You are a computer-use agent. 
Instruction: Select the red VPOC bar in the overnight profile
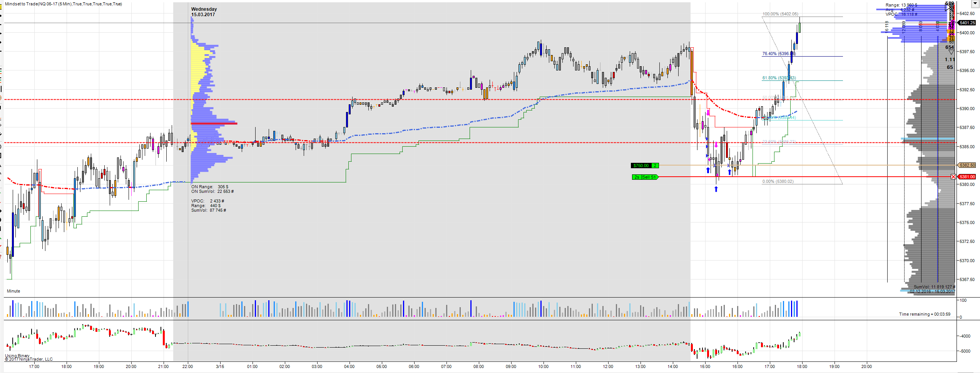coord(214,124)
